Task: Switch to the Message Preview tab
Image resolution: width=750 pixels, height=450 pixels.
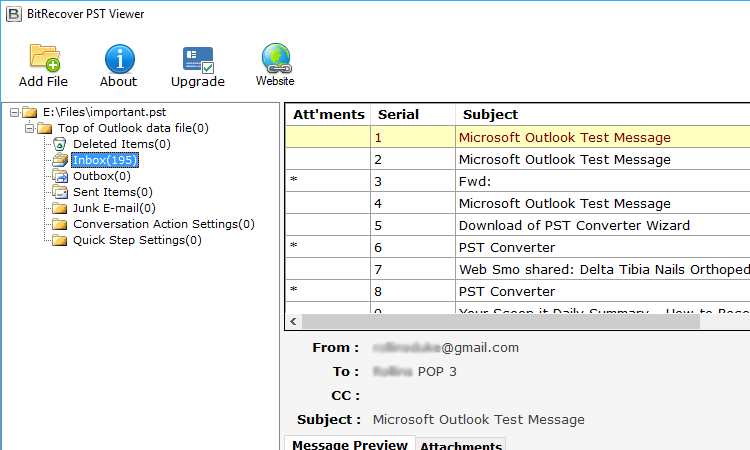Action: coord(350,445)
